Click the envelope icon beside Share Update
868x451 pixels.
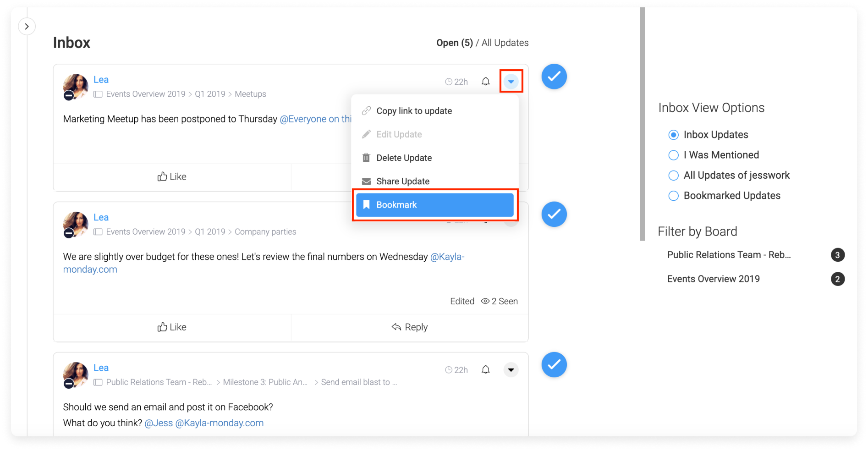[366, 181]
